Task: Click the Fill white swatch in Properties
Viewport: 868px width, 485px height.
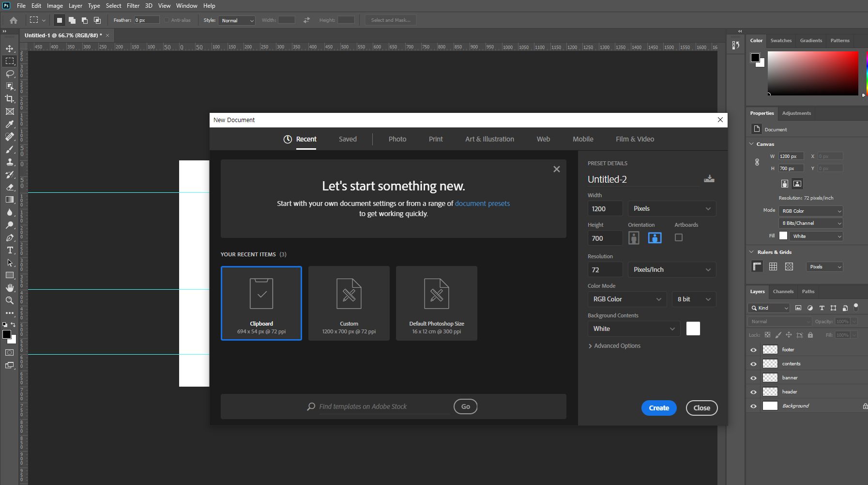Action: pos(783,236)
